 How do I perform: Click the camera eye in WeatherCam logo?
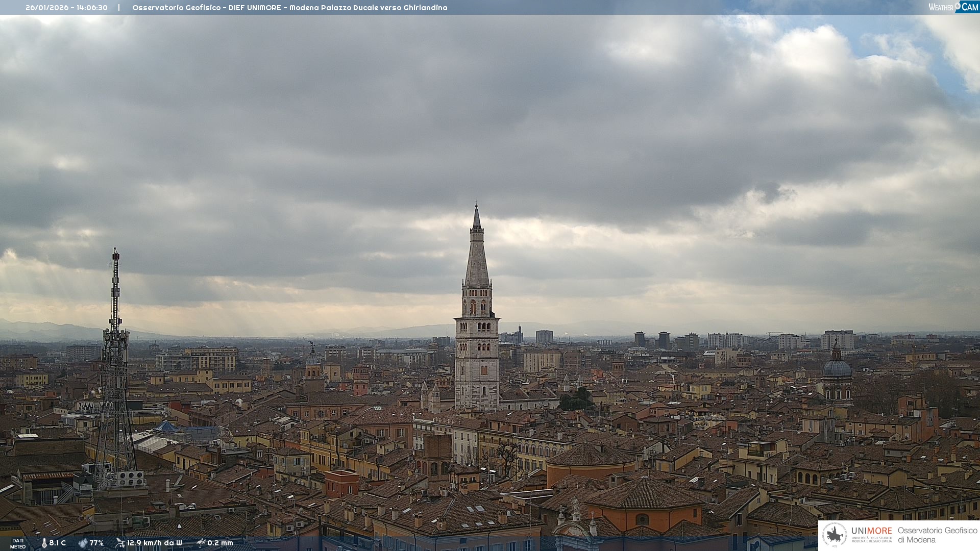pos(958,5)
